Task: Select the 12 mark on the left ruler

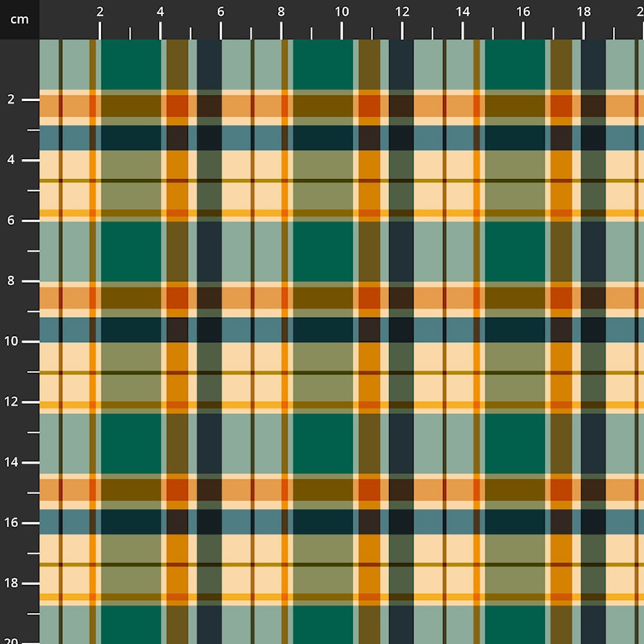Action: tap(12, 402)
